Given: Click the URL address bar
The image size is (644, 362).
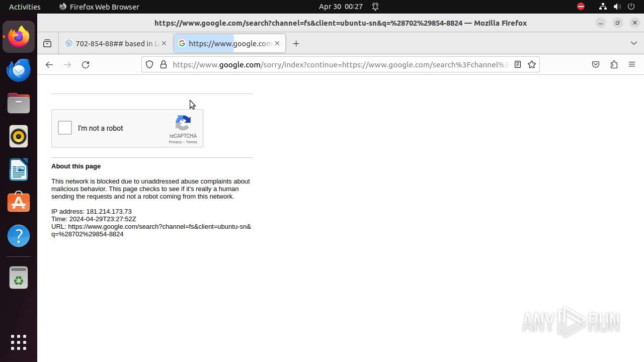Looking at the screenshot, I should coord(340,64).
